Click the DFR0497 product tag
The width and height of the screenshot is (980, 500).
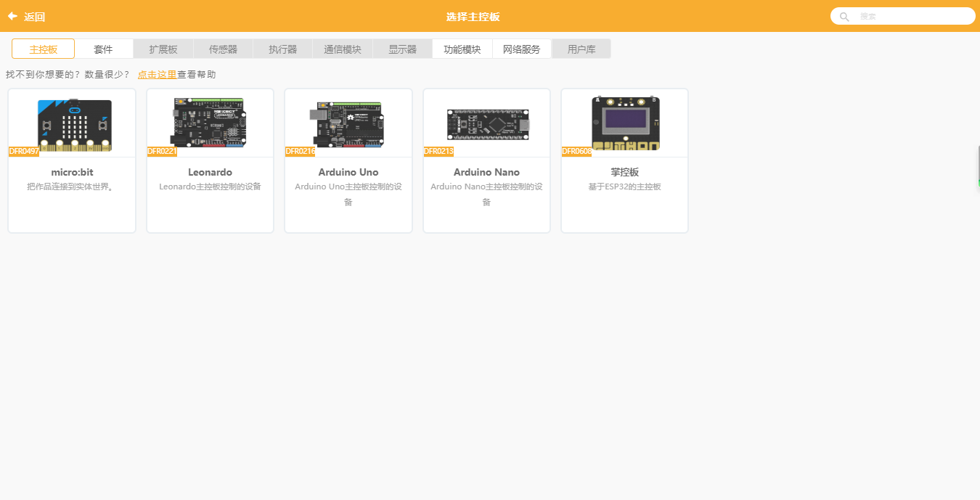[x=23, y=151]
